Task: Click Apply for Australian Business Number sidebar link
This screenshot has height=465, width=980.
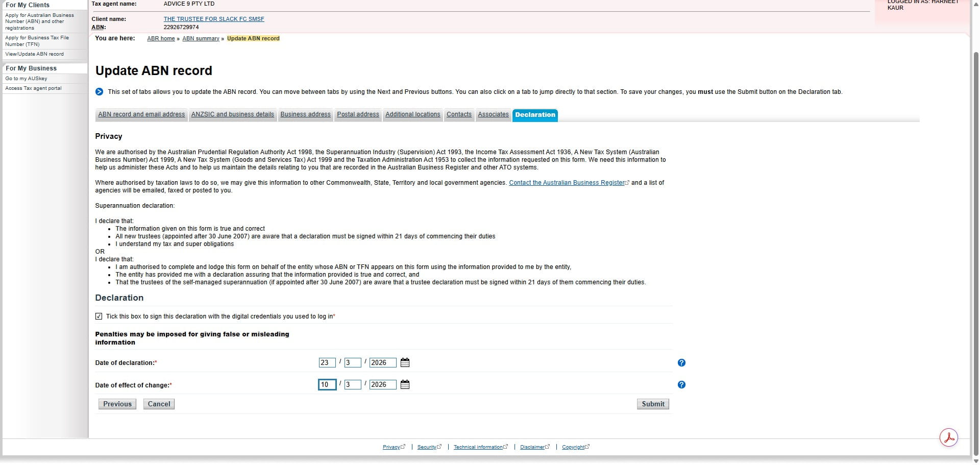Action: click(40, 21)
